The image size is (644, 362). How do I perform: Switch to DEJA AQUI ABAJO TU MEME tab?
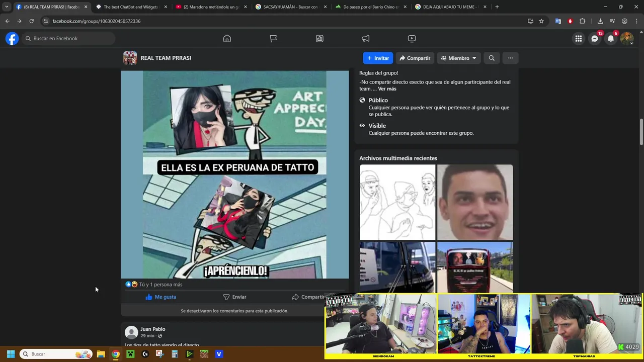pos(450,7)
